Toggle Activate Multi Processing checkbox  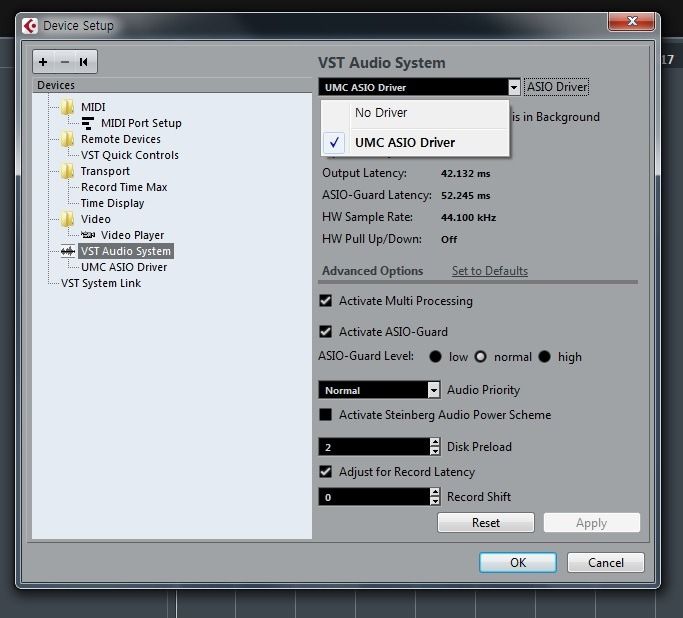(325, 301)
